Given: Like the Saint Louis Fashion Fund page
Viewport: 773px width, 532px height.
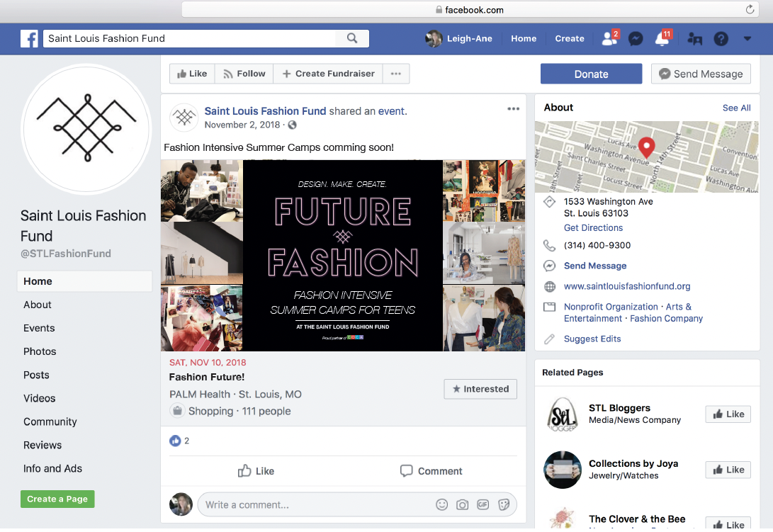Looking at the screenshot, I should tap(192, 74).
